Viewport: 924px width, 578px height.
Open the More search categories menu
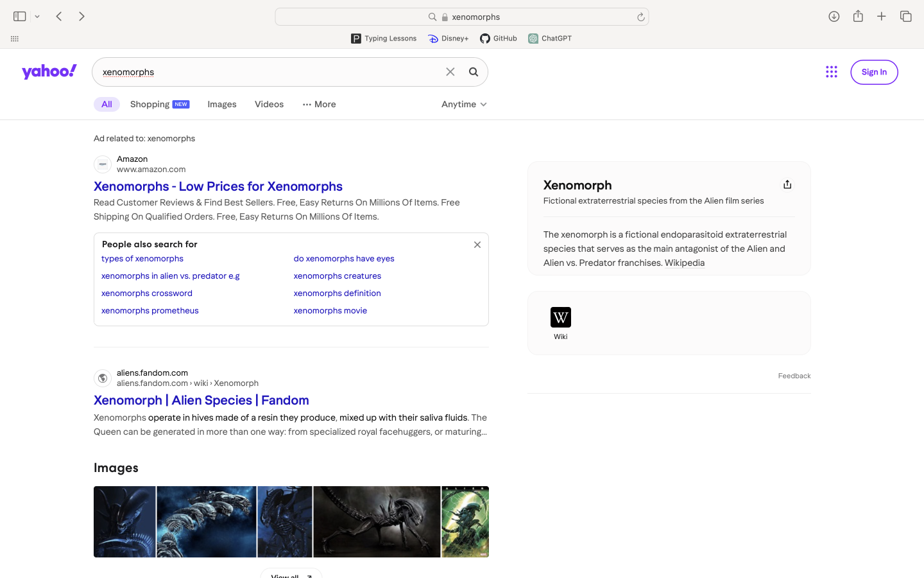pos(319,104)
